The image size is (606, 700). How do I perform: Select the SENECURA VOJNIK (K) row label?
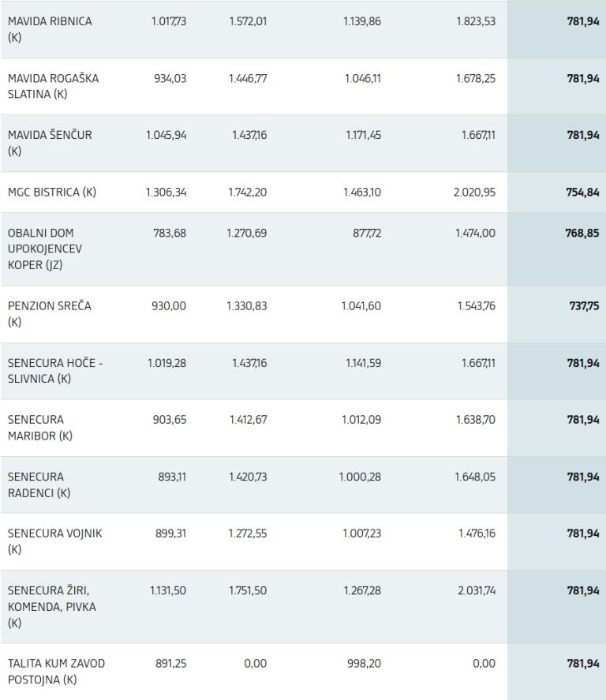(54, 541)
